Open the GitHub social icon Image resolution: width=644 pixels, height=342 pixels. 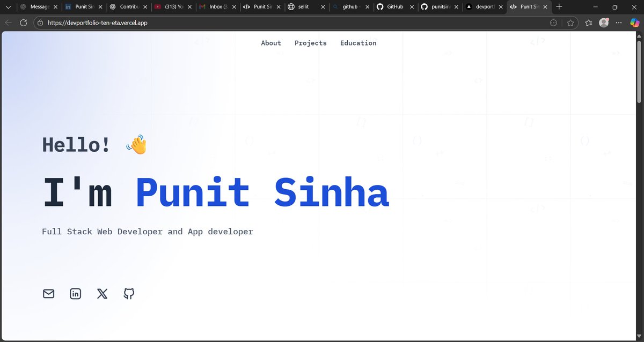tap(129, 294)
